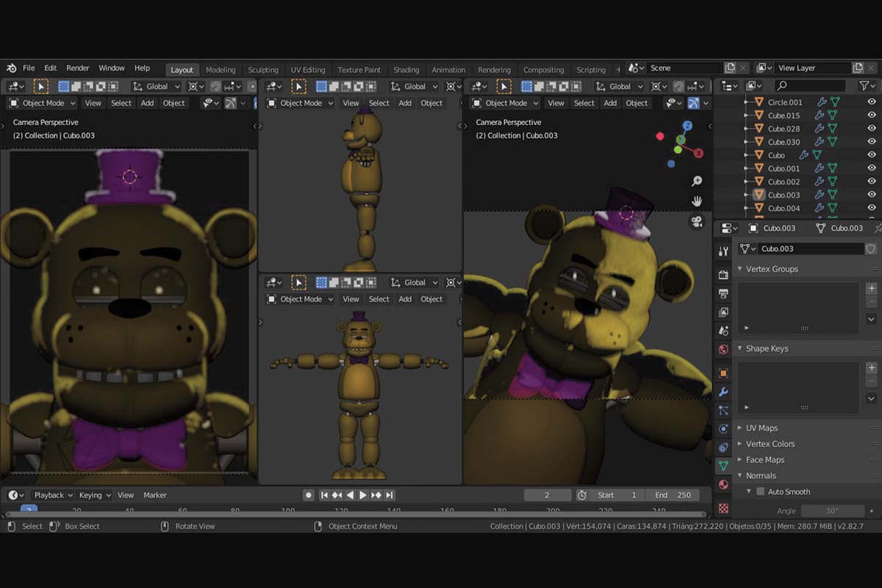This screenshot has height=588, width=882.
Task: Open the Object Constraints properties tab
Action: click(x=724, y=447)
